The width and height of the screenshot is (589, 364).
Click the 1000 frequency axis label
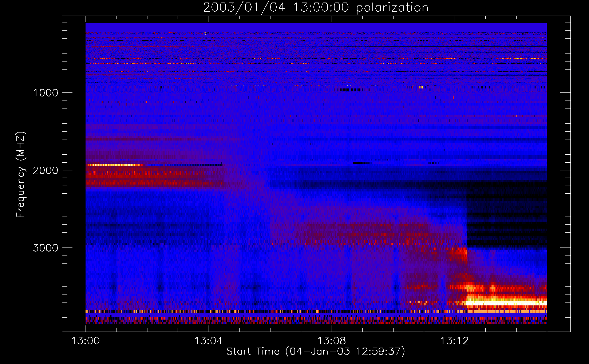pyautogui.click(x=46, y=93)
